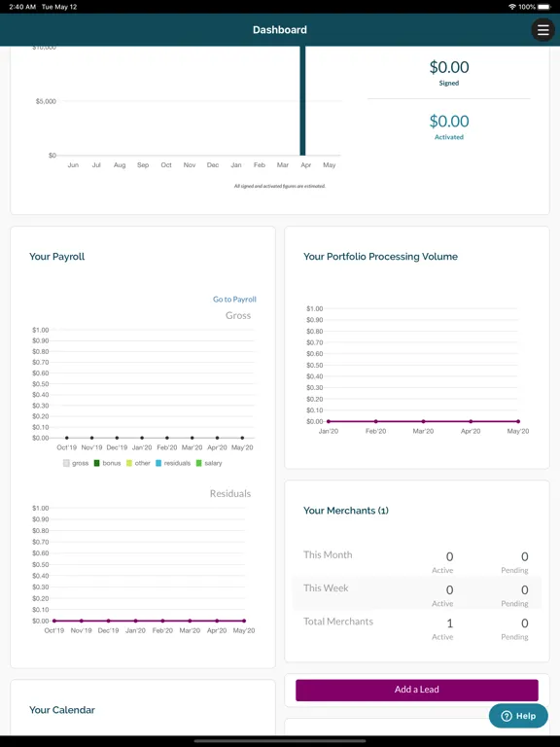Select the Apr bar in the chart
The height and width of the screenshot is (747, 560).
tap(302, 100)
